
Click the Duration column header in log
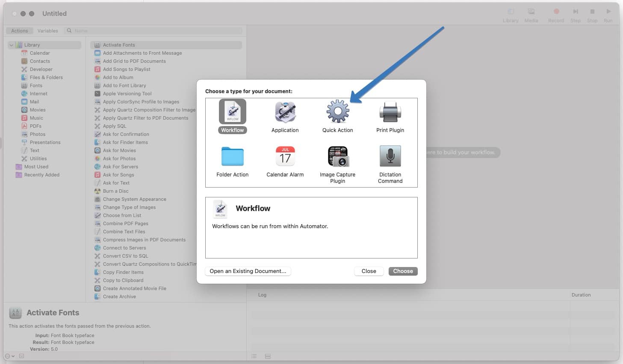click(x=581, y=295)
